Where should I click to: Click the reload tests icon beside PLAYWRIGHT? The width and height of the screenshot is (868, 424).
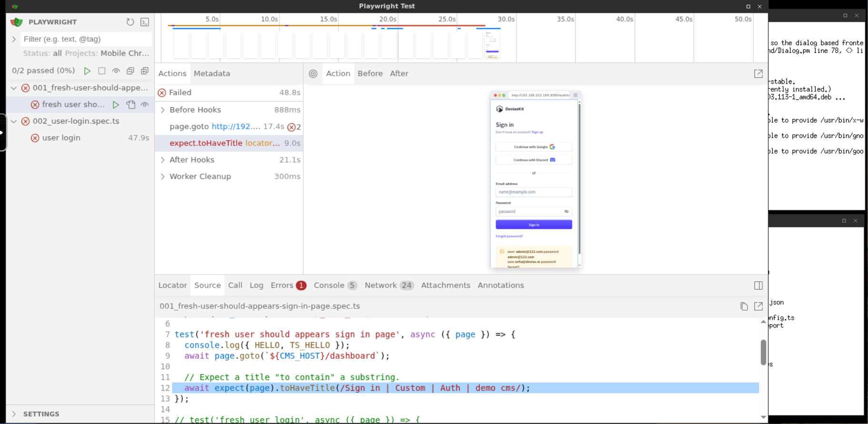click(130, 22)
